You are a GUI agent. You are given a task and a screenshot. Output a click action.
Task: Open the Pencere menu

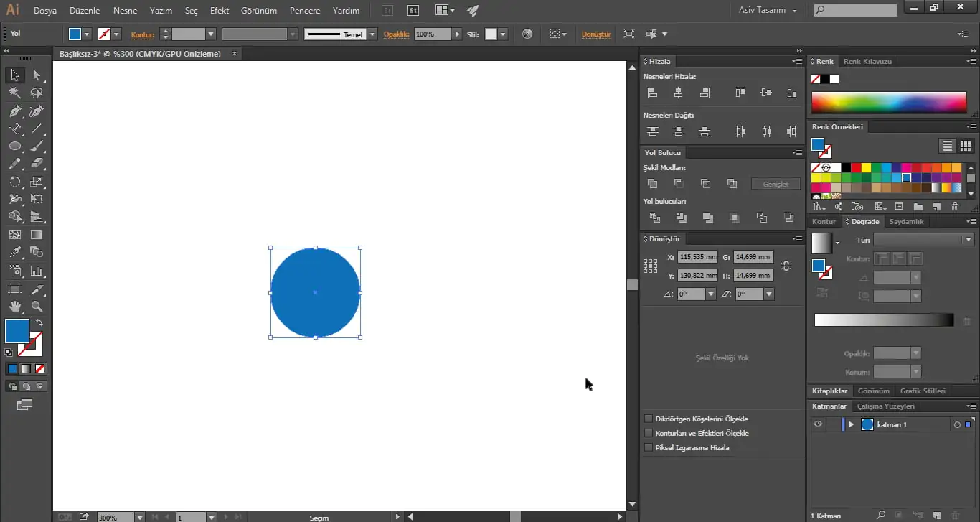tap(304, 10)
